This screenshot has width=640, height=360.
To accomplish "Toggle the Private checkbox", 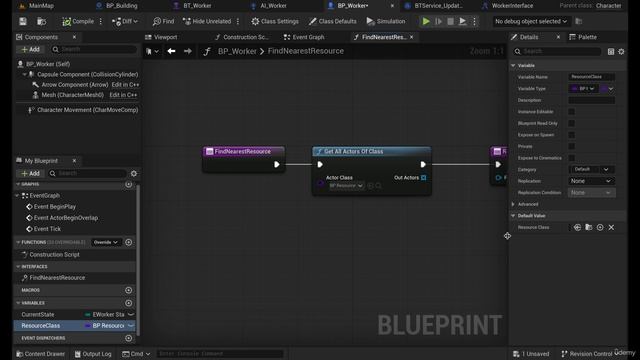I will click(x=571, y=146).
